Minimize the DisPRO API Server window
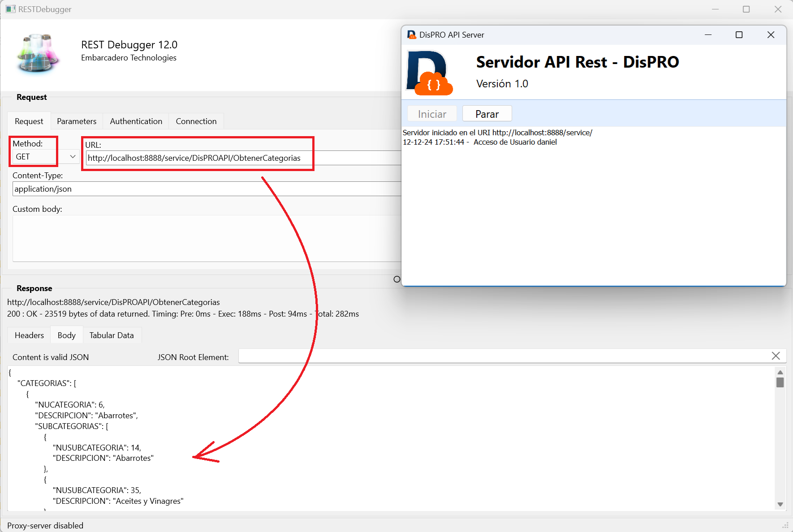Viewport: 793px width, 532px height. (708, 35)
